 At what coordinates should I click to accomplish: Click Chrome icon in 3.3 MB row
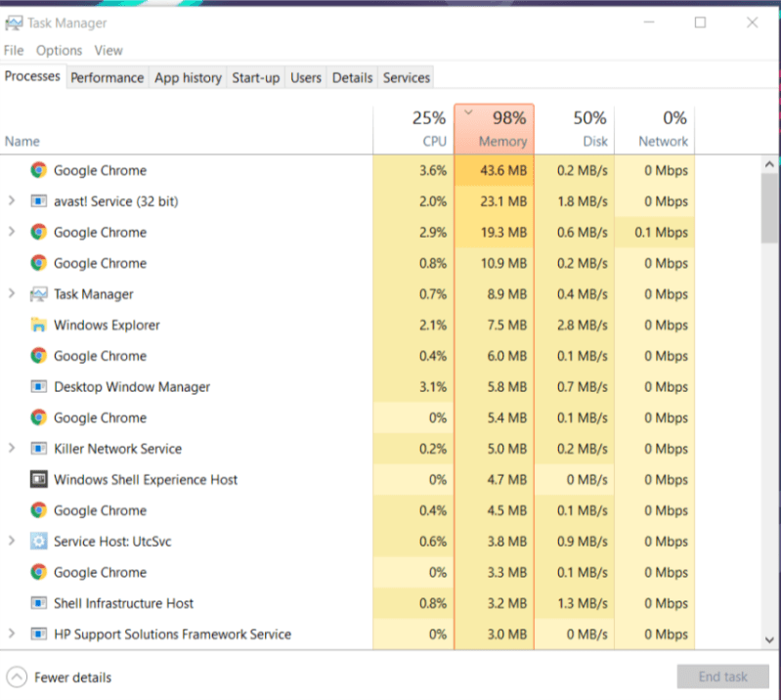point(39,572)
